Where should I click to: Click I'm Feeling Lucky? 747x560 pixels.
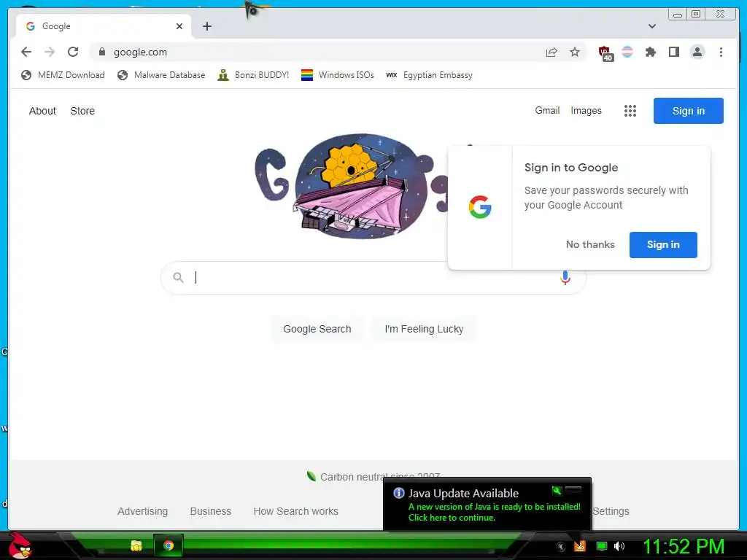(x=424, y=329)
